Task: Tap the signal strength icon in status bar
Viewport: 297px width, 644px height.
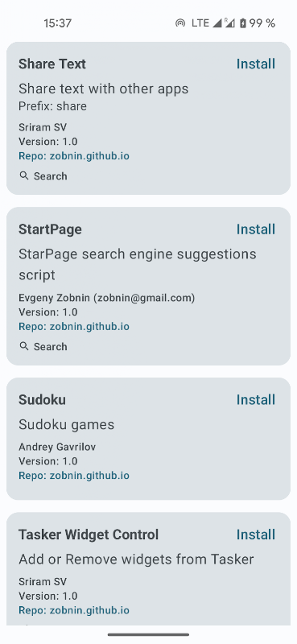Action: coord(217,23)
